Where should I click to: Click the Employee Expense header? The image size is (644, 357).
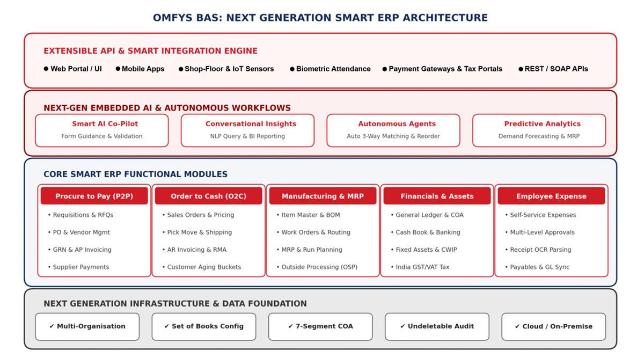(551, 196)
